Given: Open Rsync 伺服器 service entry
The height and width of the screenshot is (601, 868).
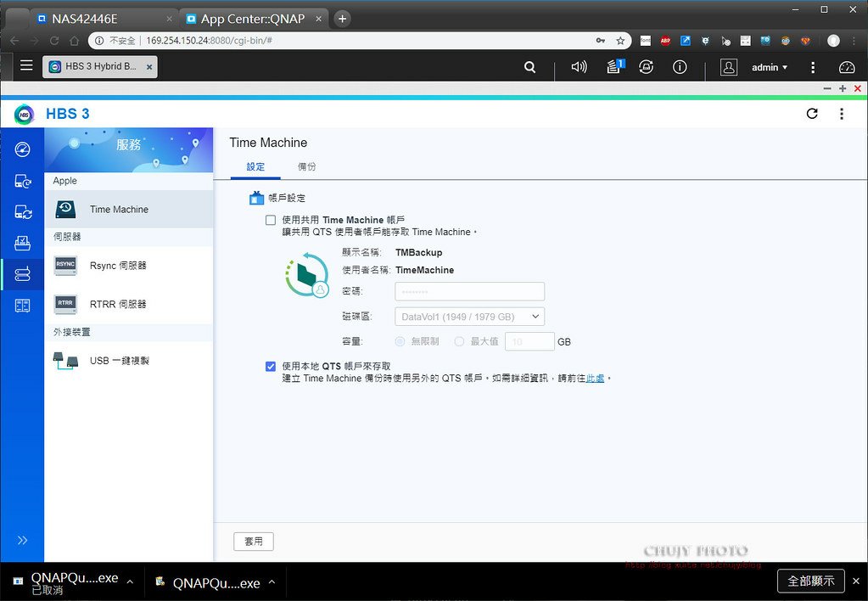Looking at the screenshot, I should tap(128, 266).
